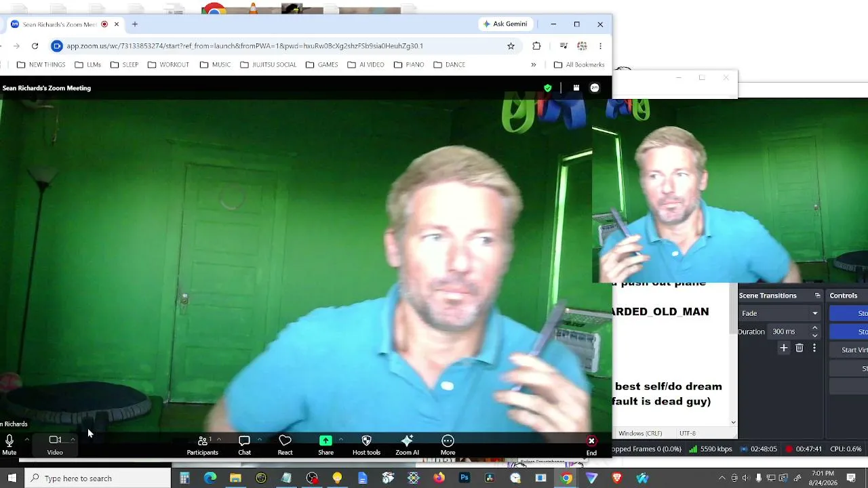Image resolution: width=868 pixels, height=488 pixels.
Task: Decrease the OBS transition Duration value
Action: pyautogui.click(x=814, y=335)
